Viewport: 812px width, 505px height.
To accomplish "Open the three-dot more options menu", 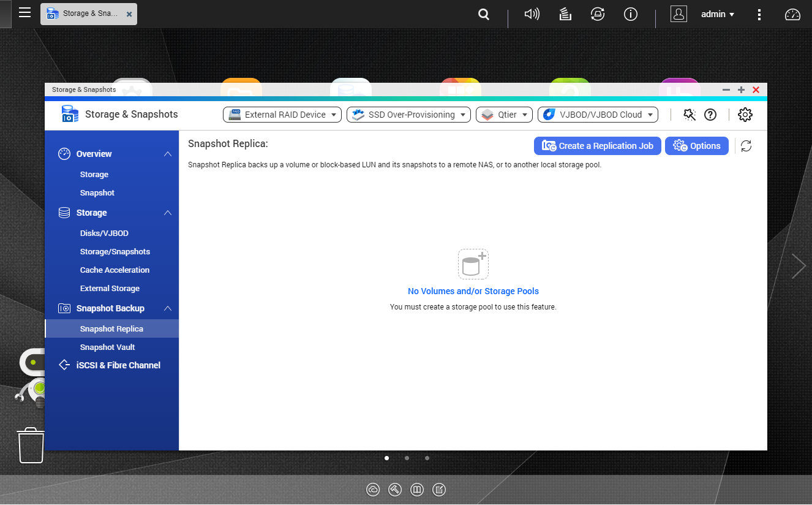I will pyautogui.click(x=759, y=14).
